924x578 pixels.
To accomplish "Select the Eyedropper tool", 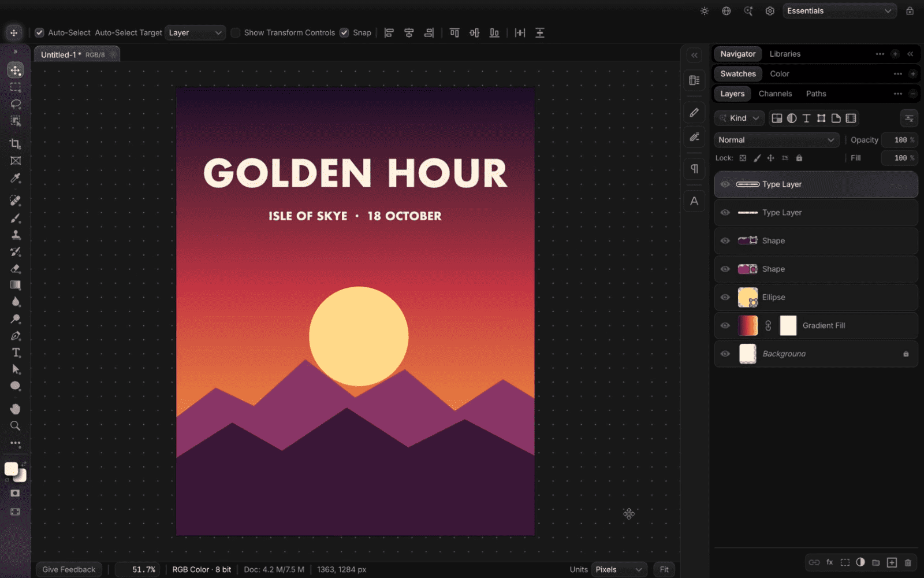I will point(16,178).
